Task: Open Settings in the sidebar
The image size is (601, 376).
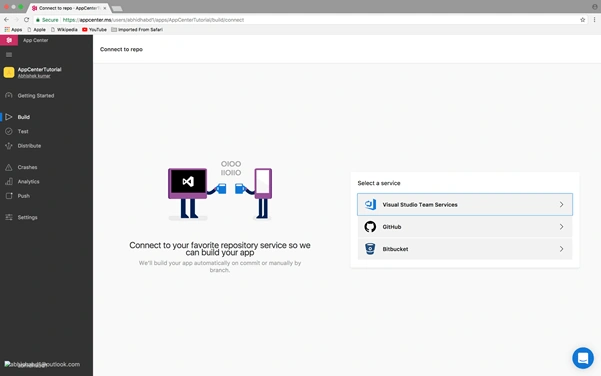Action: pos(27,217)
